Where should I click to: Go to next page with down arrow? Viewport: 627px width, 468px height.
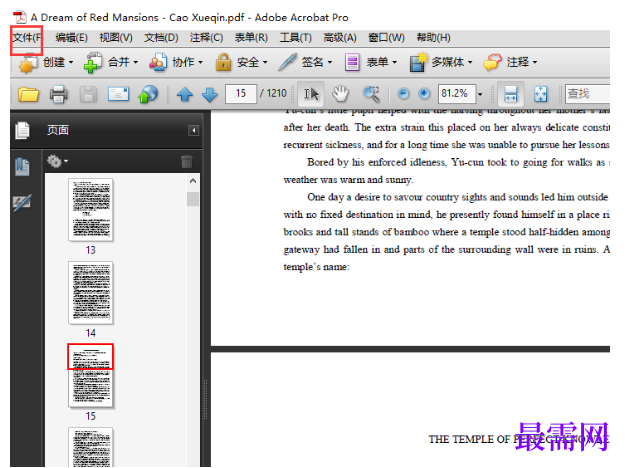(210, 95)
